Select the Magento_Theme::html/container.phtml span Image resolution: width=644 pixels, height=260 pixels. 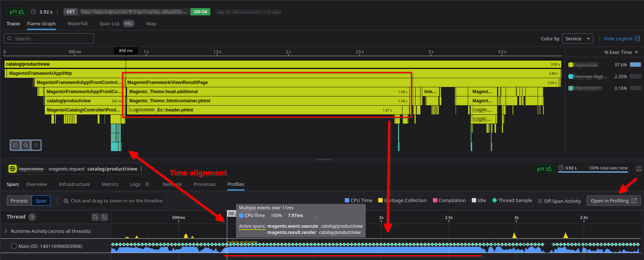point(268,101)
